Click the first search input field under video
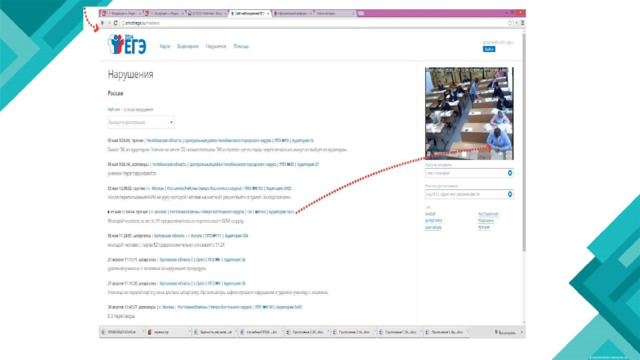Viewport: 640px width, 360px height. click(469, 173)
